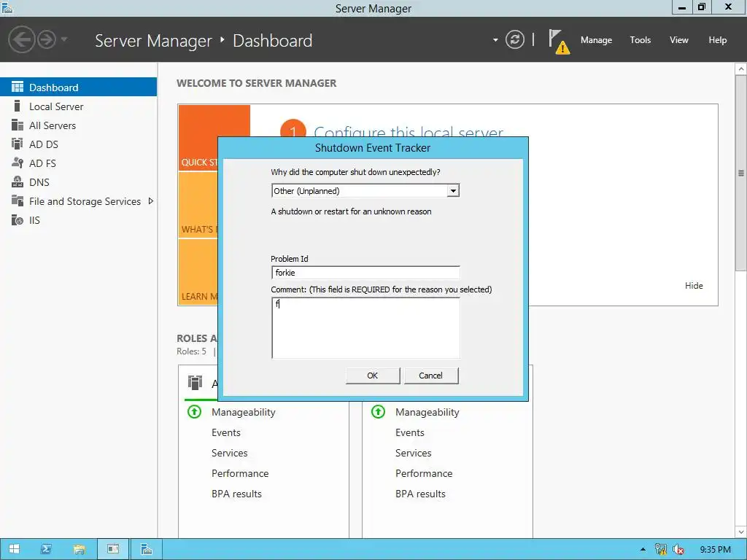Click the DNS sidebar icon
Image resolution: width=747 pixels, height=560 pixels.
point(18,182)
